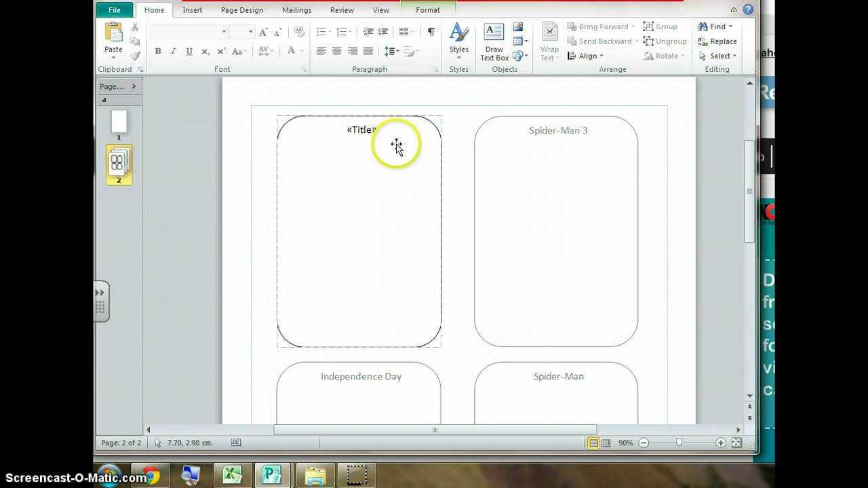Screen dimensions: 868x488
Task: Click the Draw Text Box tool
Action: (x=494, y=42)
